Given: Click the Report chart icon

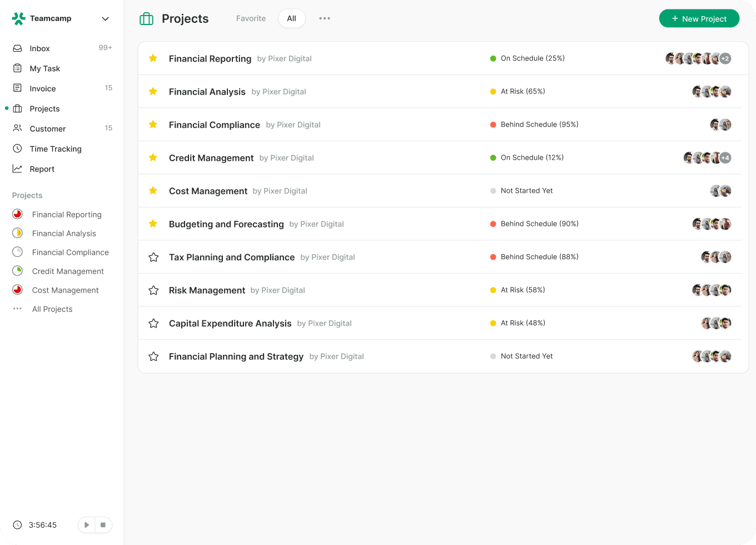Looking at the screenshot, I should coord(18,169).
